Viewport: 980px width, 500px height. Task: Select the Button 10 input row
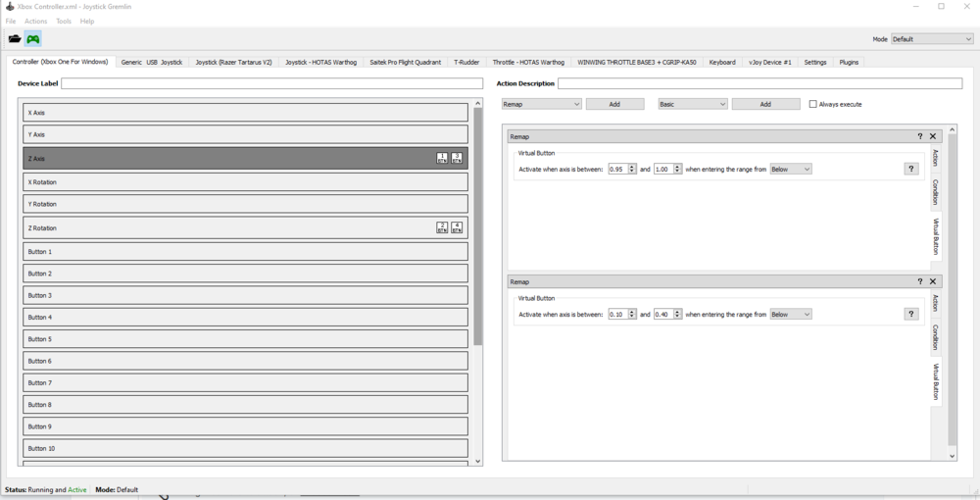click(246, 448)
